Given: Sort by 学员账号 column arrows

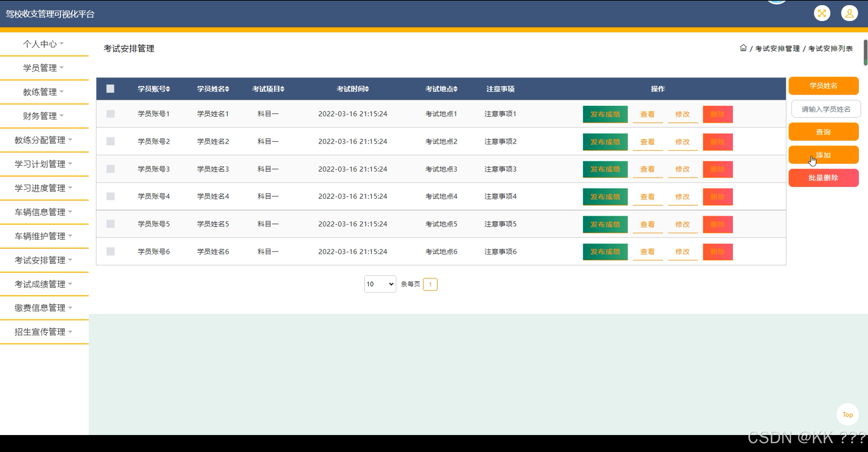Looking at the screenshot, I should click(168, 89).
